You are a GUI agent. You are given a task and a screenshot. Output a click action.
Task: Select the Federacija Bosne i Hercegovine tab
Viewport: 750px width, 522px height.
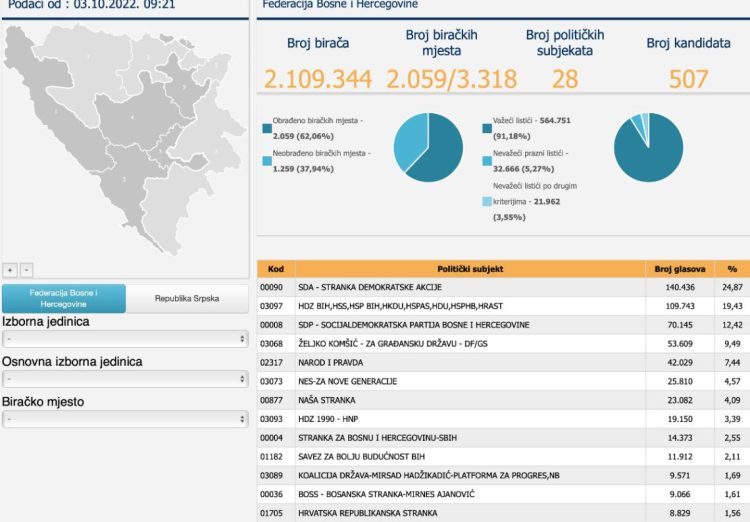[x=64, y=298]
